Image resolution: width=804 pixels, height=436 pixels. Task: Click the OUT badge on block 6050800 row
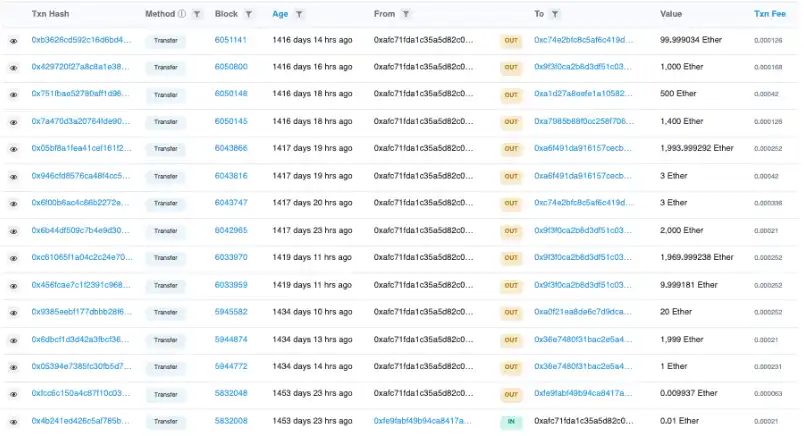click(x=511, y=67)
